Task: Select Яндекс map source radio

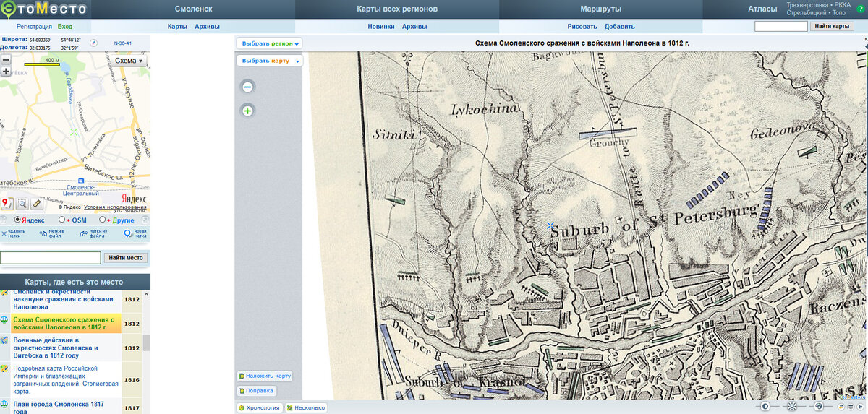Action: point(17,220)
